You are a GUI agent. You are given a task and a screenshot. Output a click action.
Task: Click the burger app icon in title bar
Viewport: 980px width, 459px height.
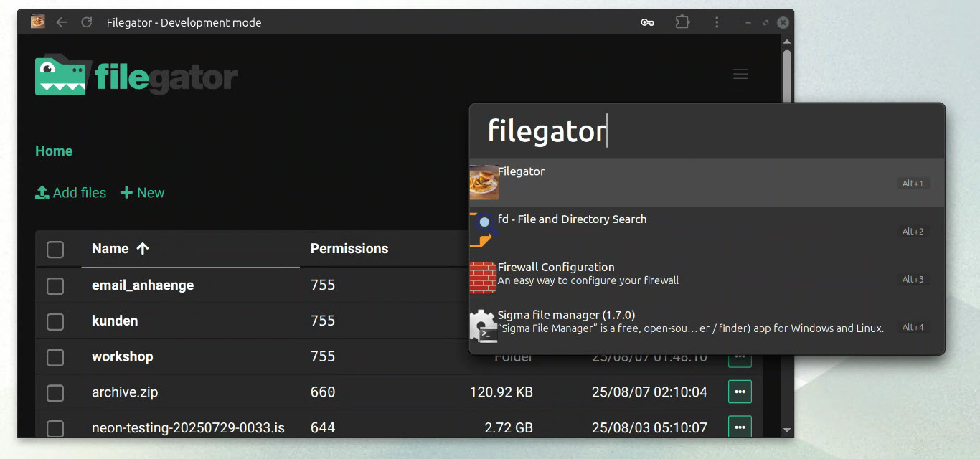tap(38, 22)
